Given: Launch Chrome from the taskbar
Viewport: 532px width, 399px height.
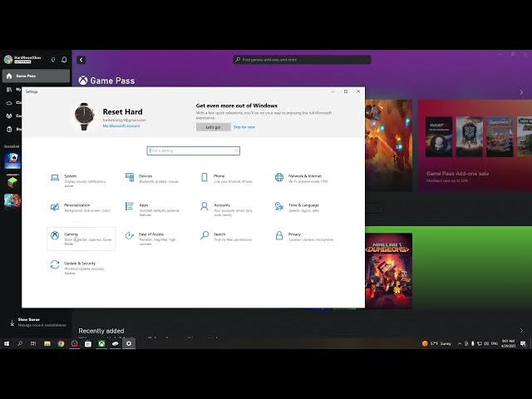Looking at the screenshot, I should [61, 343].
